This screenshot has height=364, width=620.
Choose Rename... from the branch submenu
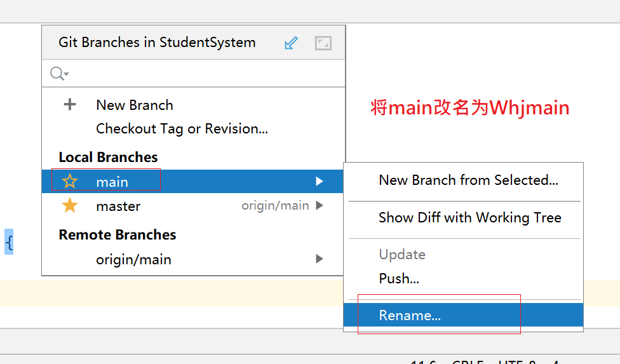(x=410, y=315)
